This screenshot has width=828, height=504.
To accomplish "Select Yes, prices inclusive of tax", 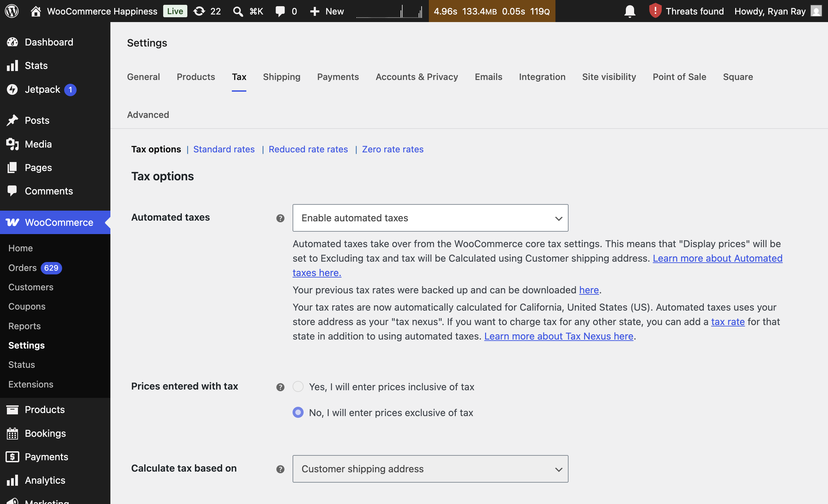I will click(x=298, y=386).
